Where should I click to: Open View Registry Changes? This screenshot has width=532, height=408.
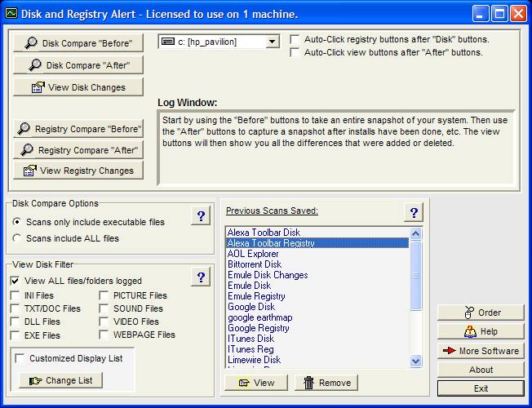point(78,171)
